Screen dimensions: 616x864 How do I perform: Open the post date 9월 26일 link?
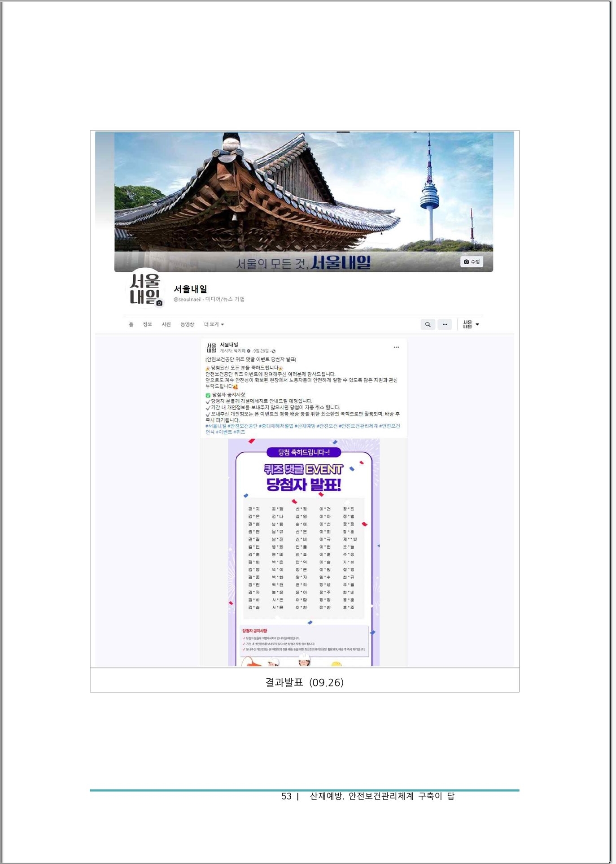point(261,351)
